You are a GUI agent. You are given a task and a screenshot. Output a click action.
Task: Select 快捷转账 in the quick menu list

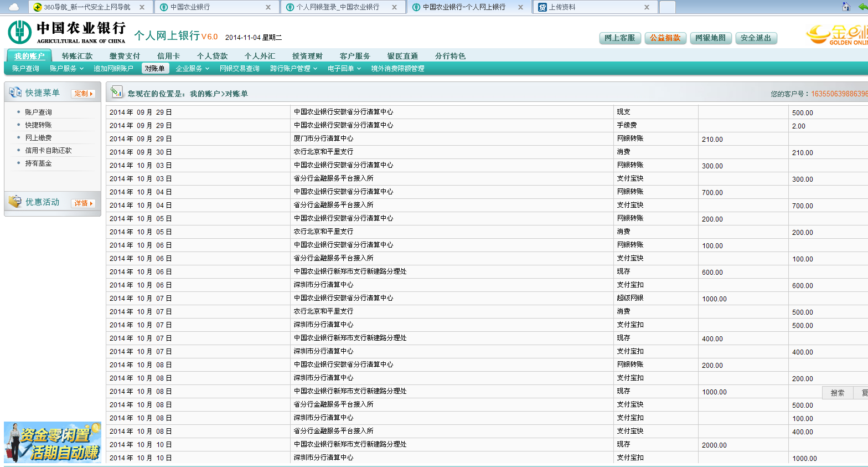[x=38, y=125]
